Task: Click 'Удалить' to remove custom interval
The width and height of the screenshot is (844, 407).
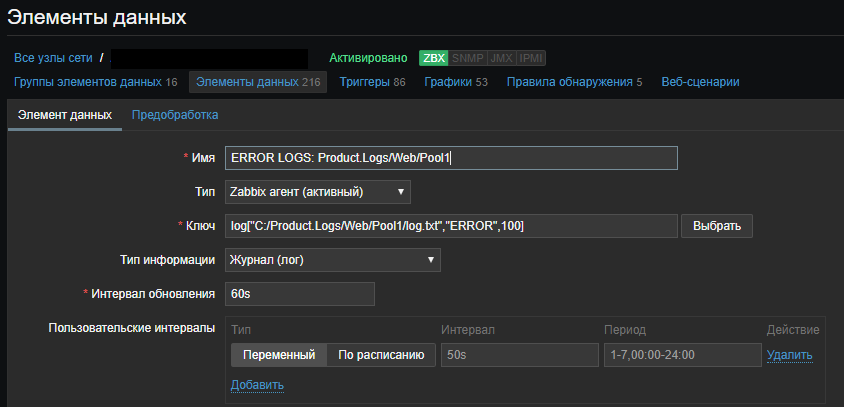Action: coord(790,355)
